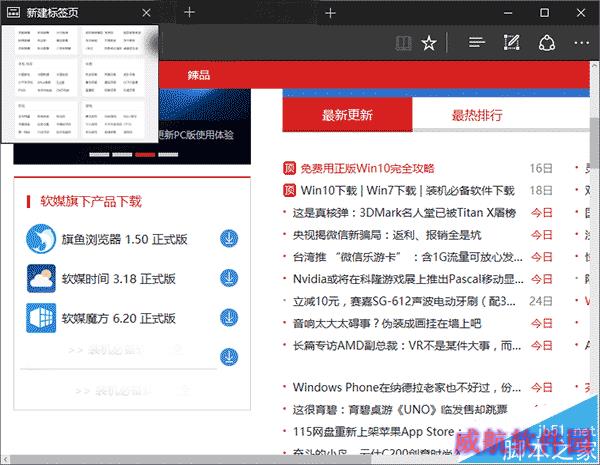Click the 24日 date beside 赛嘉SG-612

541,301
